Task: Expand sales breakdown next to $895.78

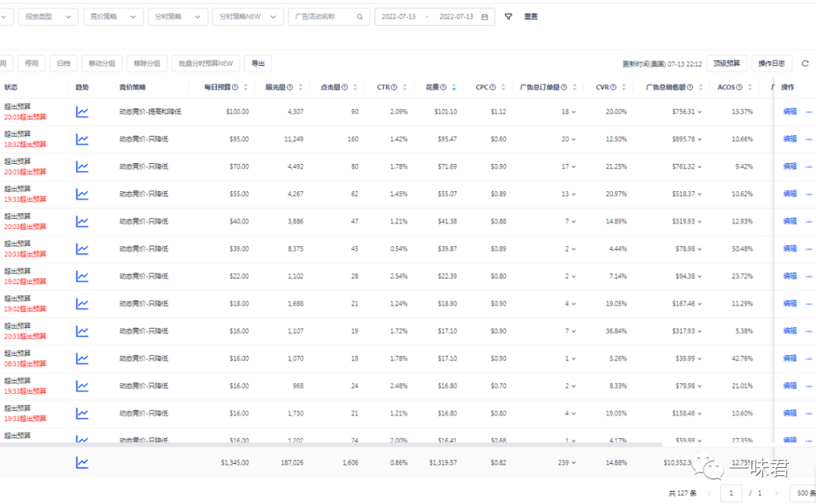Action: click(x=700, y=139)
